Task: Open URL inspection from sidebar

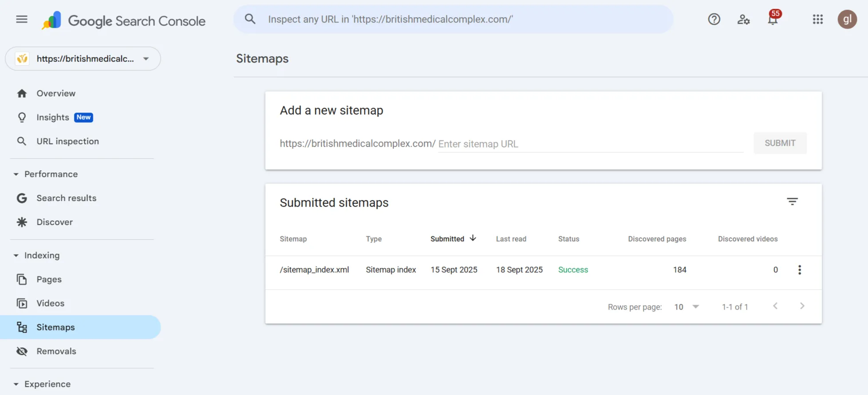Action: 67,141
